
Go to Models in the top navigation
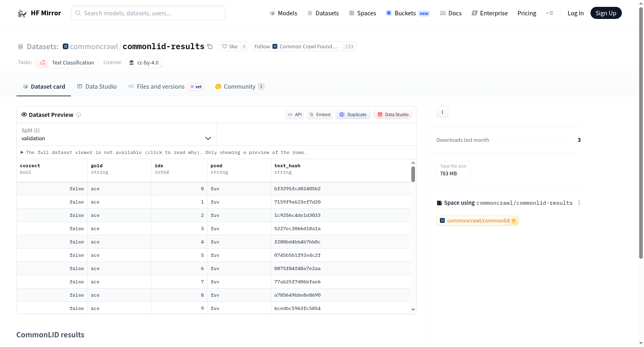click(x=283, y=13)
